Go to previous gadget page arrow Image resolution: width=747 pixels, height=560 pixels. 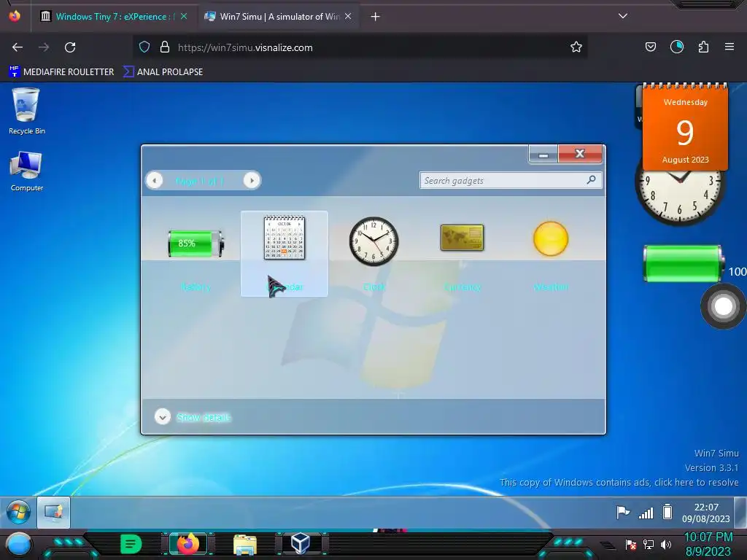pos(155,181)
